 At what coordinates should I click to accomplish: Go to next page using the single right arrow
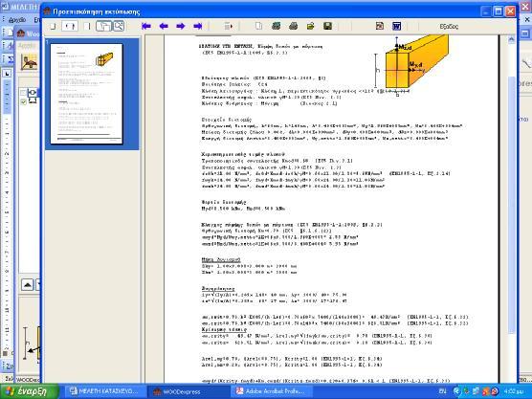click(x=181, y=26)
